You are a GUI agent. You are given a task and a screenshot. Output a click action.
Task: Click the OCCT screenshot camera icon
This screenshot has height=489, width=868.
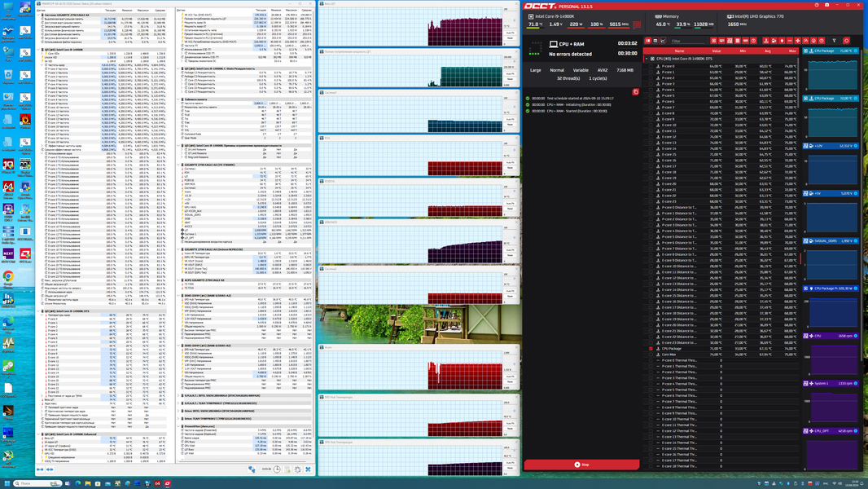[x=827, y=5]
